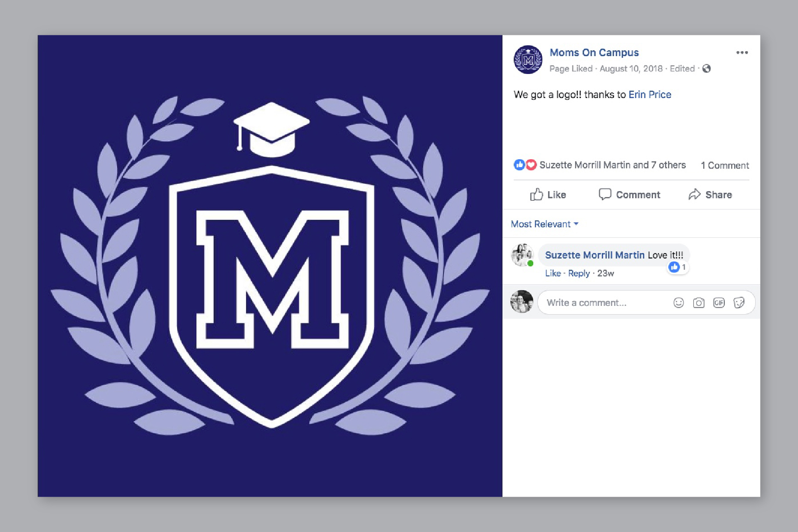This screenshot has height=532, width=798.
Task: Open the three-dots post options menu
Action: click(742, 53)
